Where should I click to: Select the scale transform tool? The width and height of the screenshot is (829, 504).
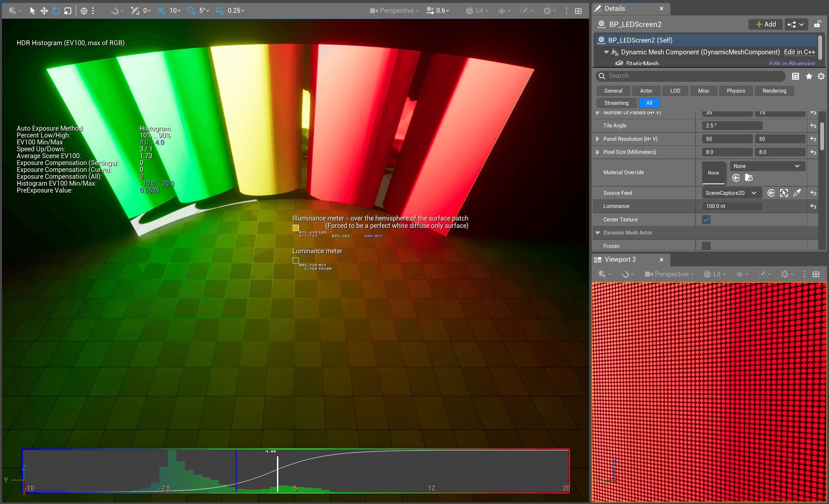tap(68, 11)
